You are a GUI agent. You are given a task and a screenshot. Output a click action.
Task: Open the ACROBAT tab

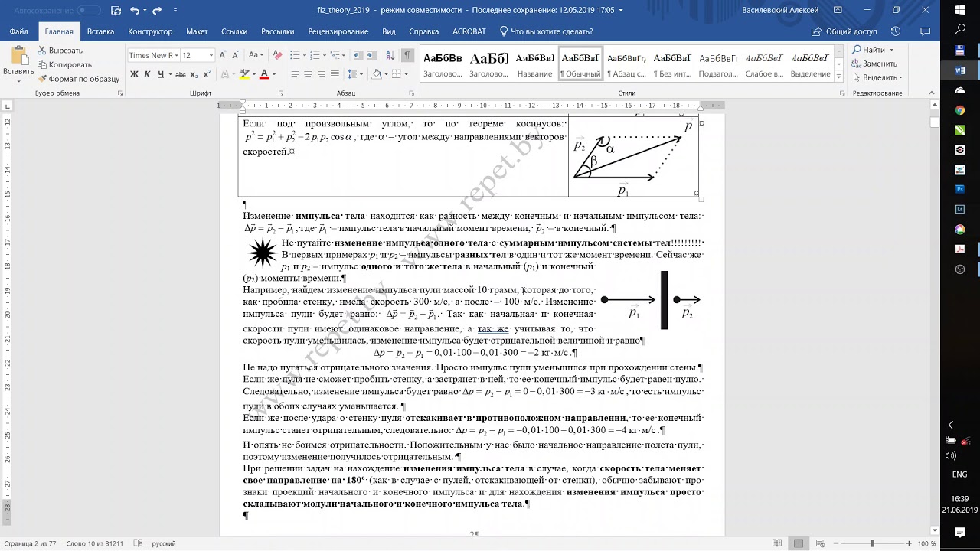pos(469,31)
